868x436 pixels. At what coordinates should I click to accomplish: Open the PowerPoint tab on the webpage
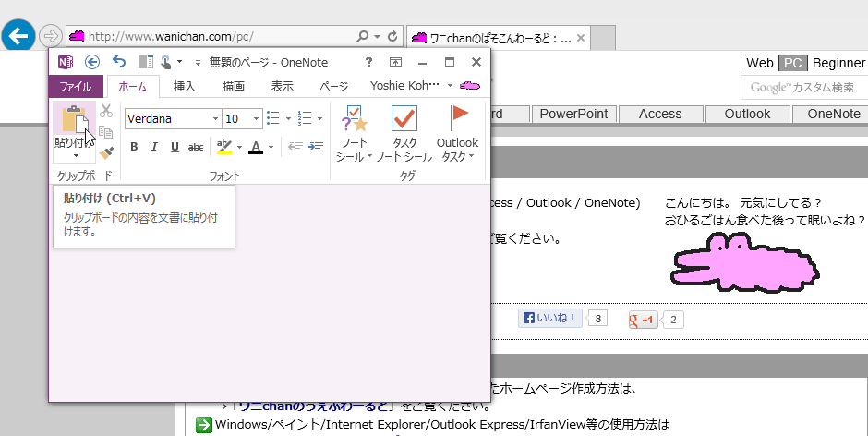573,115
